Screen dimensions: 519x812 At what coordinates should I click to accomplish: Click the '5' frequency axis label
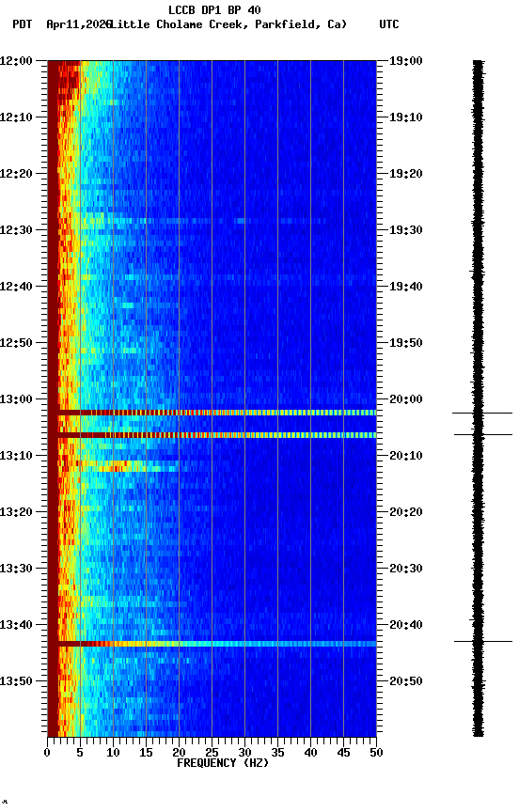point(80,754)
